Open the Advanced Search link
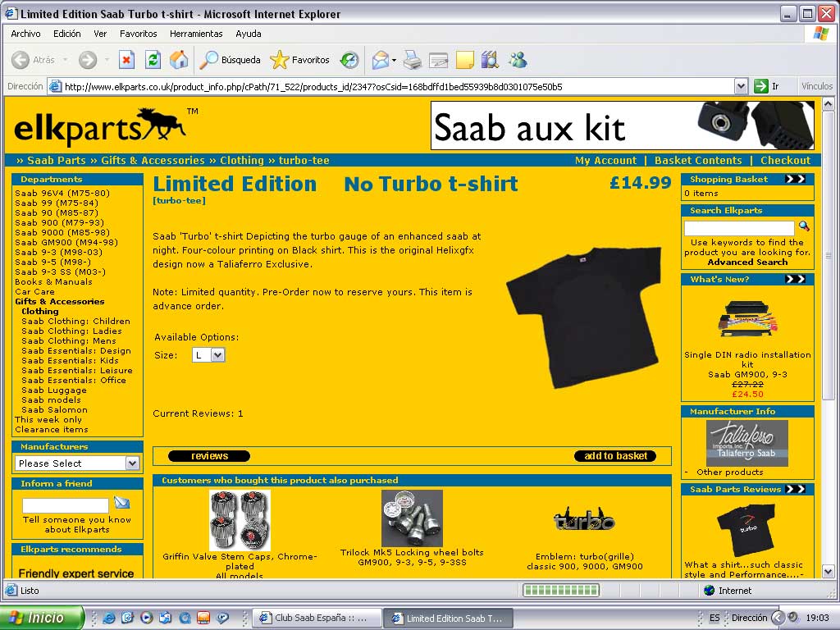Image resolution: width=840 pixels, height=630 pixels. tap(747, 262)
